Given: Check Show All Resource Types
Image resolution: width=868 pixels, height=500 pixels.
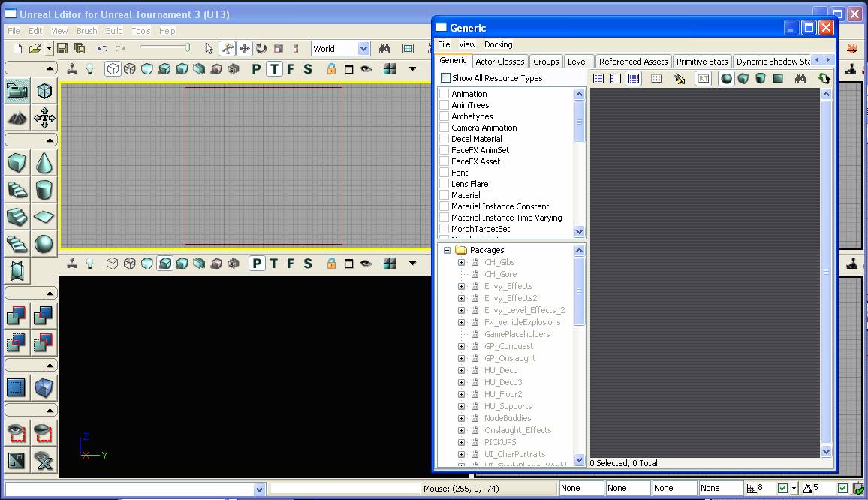Looking at the screenshot, I should tap(445, 77).
